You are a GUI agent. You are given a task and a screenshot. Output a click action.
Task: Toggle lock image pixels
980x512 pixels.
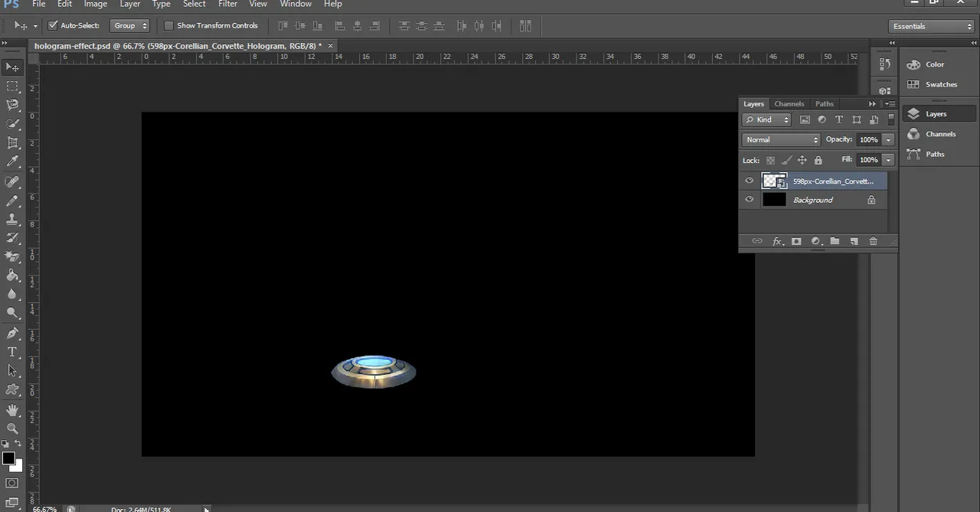point(786,160)
